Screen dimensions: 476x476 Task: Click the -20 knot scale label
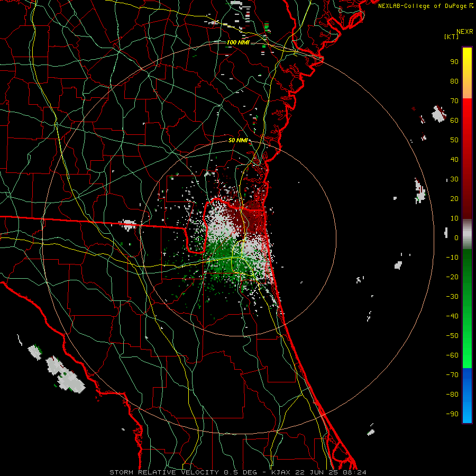pyautogui.click(x=452, y=277)
